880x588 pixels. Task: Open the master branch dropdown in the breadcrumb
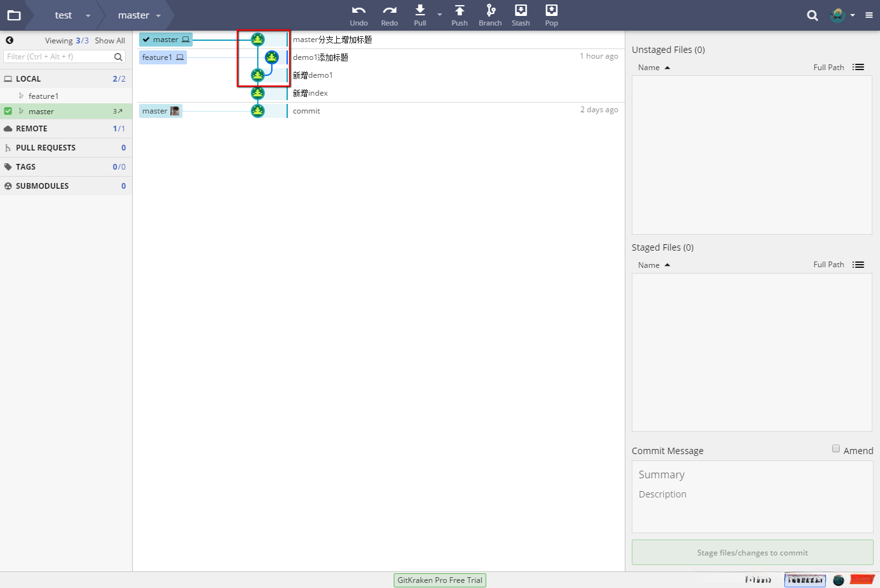[158, 15]
